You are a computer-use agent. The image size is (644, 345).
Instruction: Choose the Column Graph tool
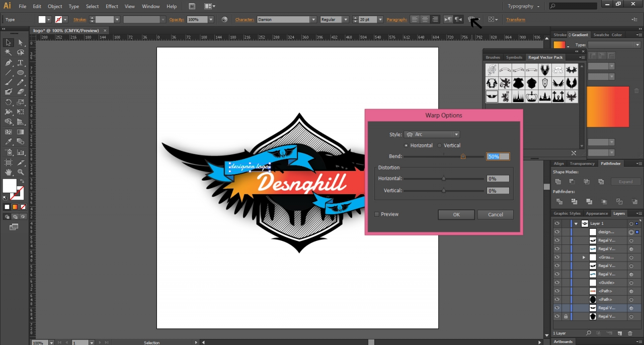coord(21,152)
